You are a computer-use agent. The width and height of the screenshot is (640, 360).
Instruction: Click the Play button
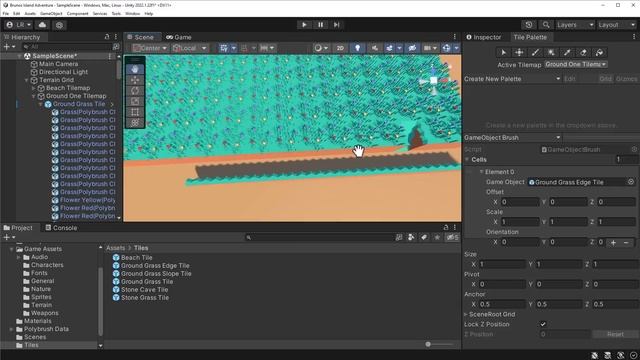coord(304,25)
